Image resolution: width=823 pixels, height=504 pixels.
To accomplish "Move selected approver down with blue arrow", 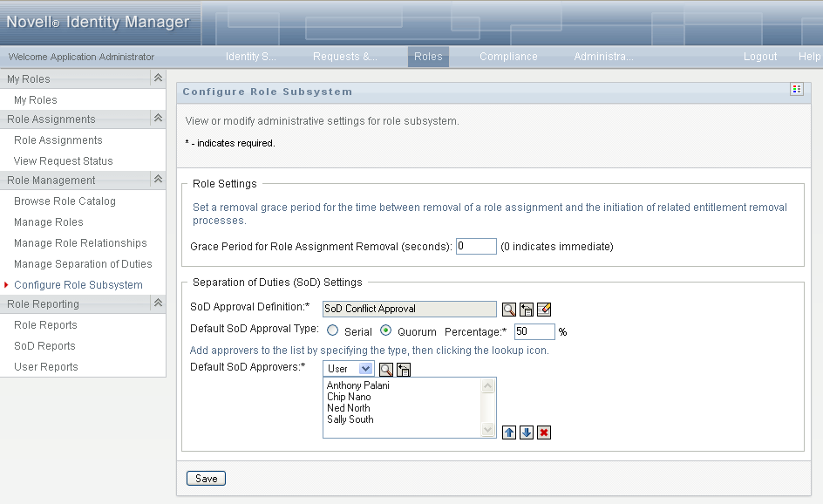I will tap(527, 432).
